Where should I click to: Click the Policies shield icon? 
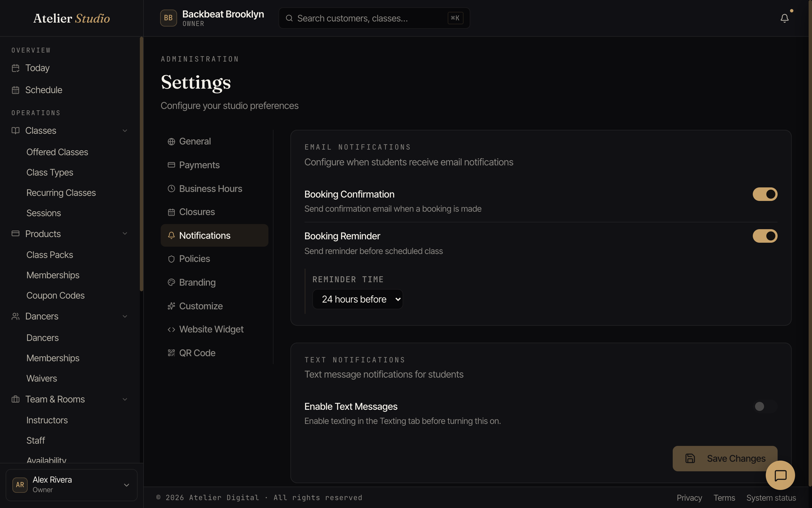(171, 259)
